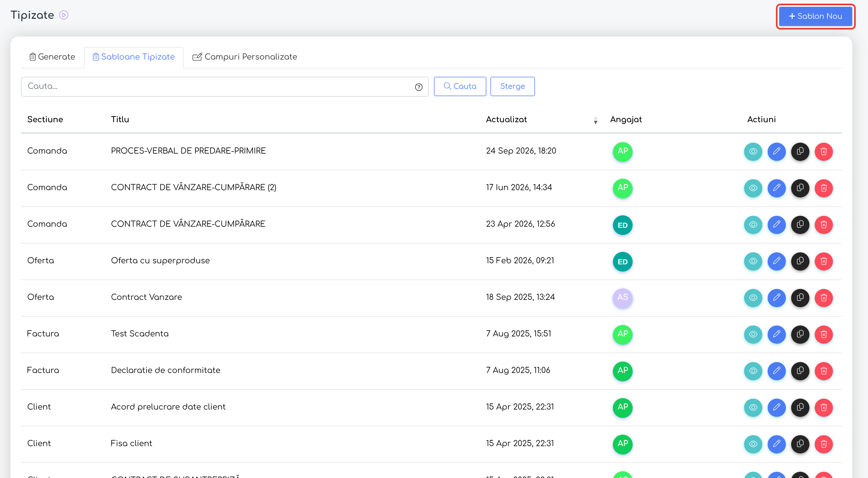
Task: Preview Test Scadenta with eye icon
Action: click(753, 335)
